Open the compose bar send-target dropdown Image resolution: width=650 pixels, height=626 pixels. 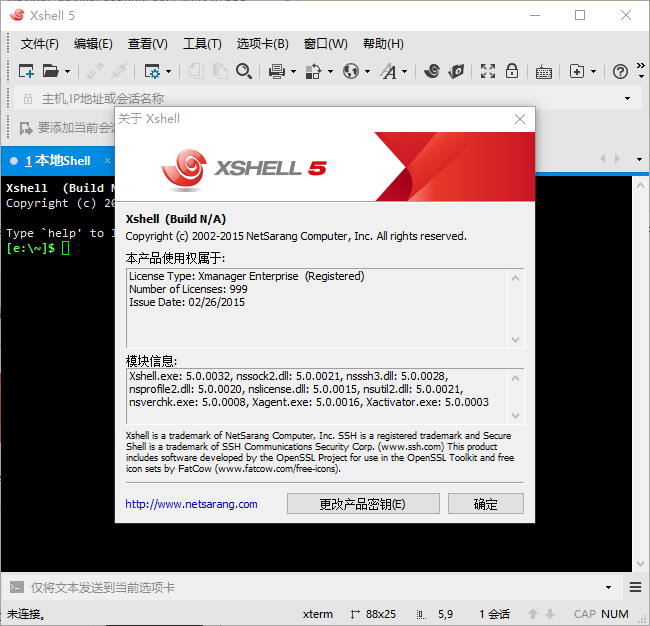point(608,588)
